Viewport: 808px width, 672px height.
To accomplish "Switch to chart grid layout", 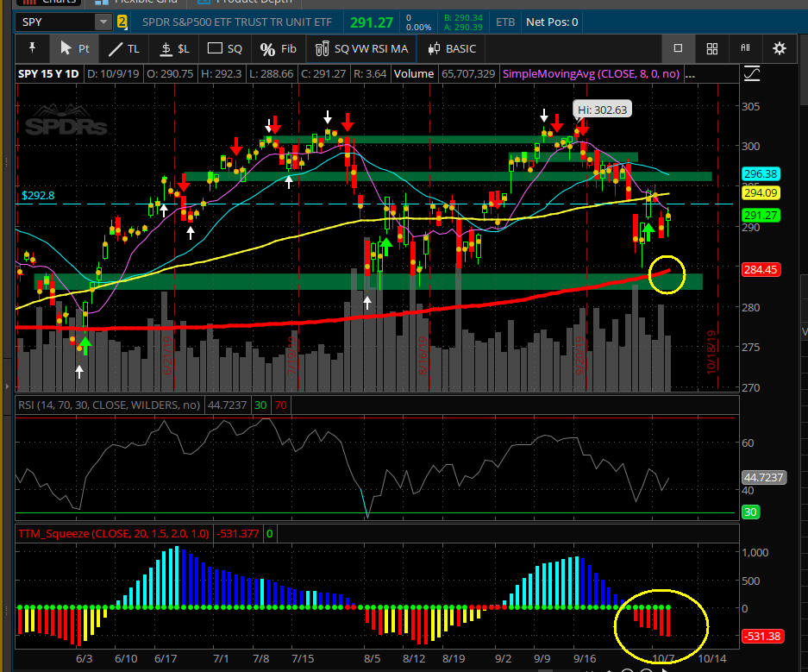I will tap(712, 48).
